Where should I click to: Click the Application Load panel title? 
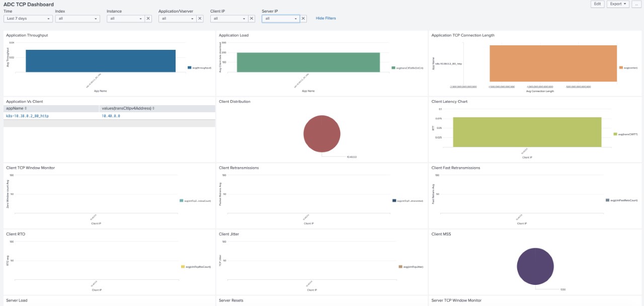[x=234, y=35]
